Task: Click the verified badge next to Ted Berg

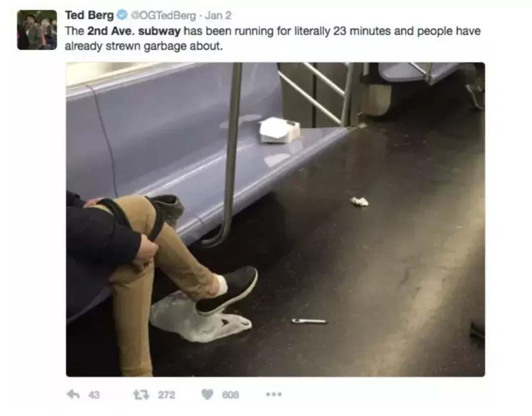Action: [x=122, y=15]
